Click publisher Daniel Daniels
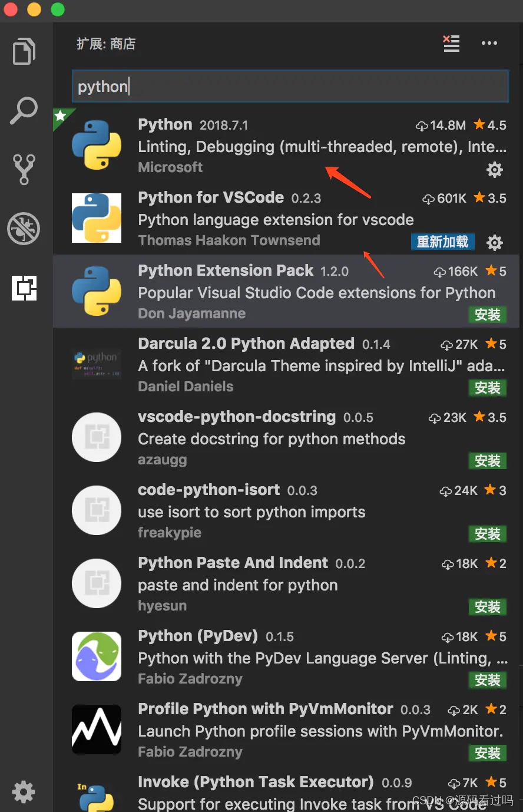The width and height of the screenshot is (523, 812). [186, 387]
